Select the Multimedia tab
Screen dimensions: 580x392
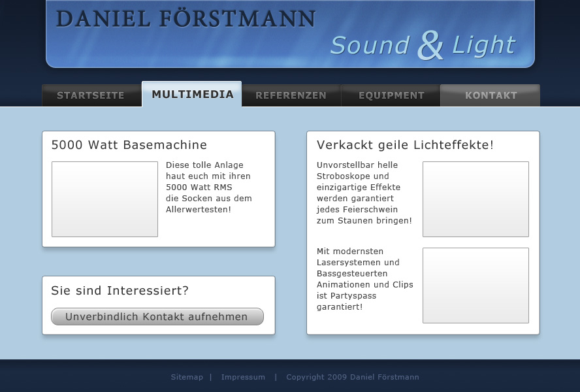(192, 95)
